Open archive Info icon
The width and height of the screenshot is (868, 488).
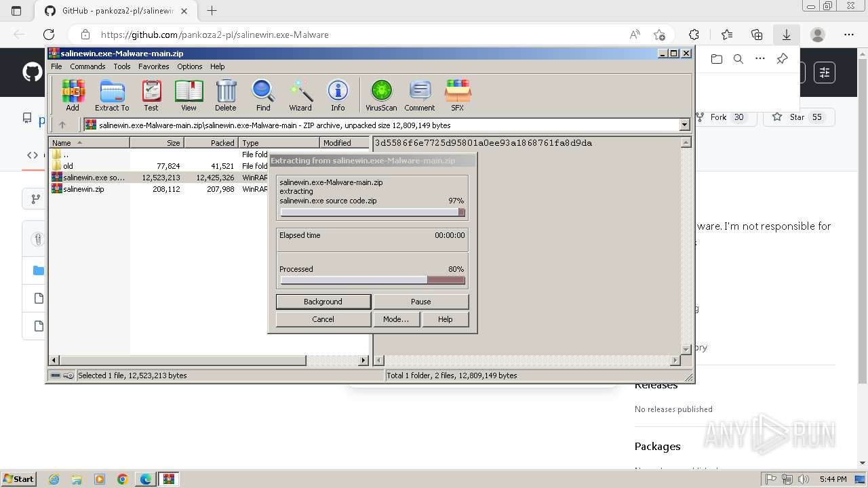(338, 95)
